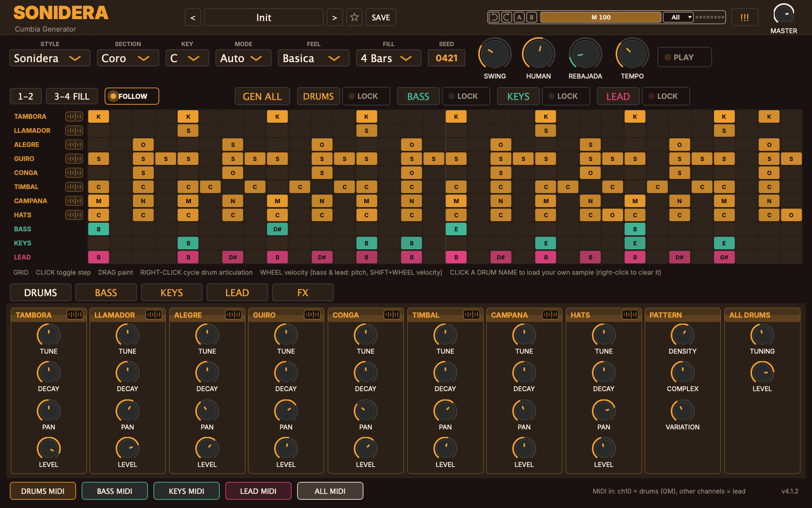Click the sample icon in GUIRO panel header
The height and width of the screenshot is (508, 812).
(x=312, y=315)
